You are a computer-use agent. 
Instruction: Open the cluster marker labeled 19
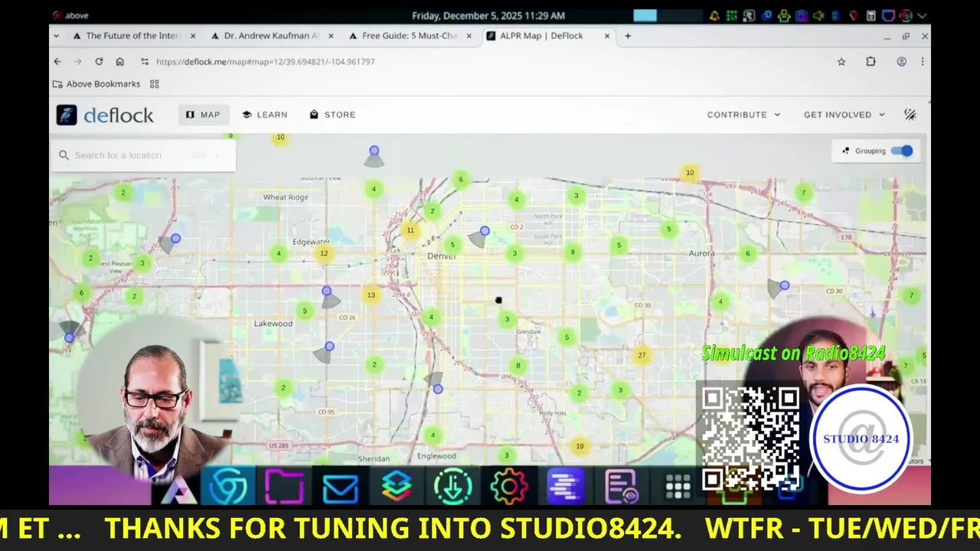point(580,446)
